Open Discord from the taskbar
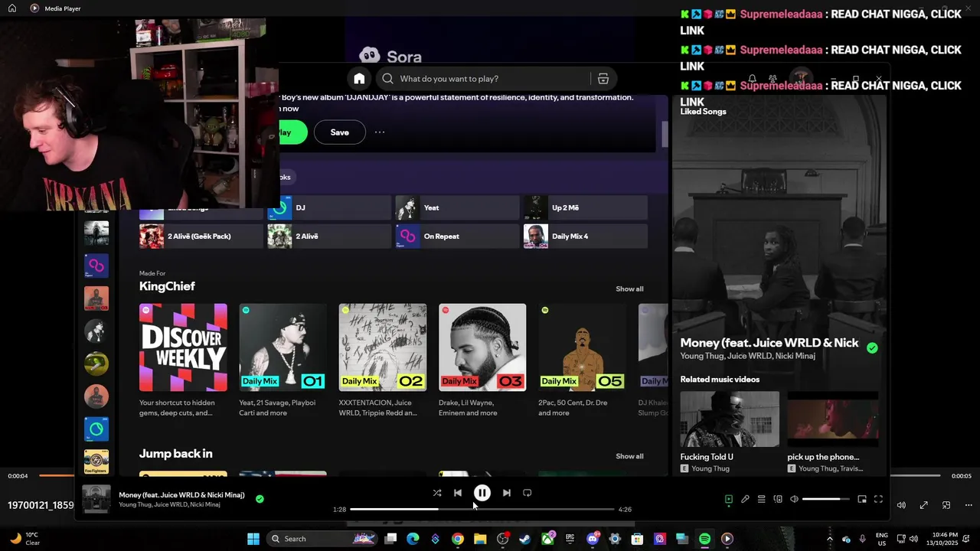This screenshot has height=551, width=980. click(592, 539)
